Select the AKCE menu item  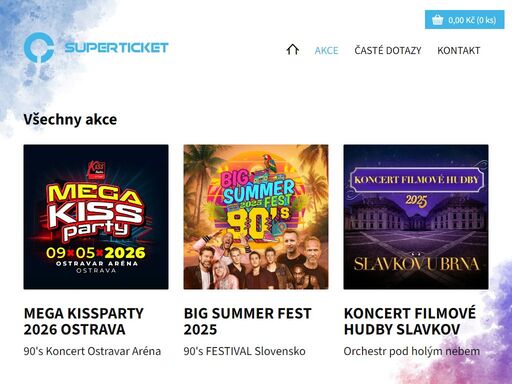click(326, 50)
